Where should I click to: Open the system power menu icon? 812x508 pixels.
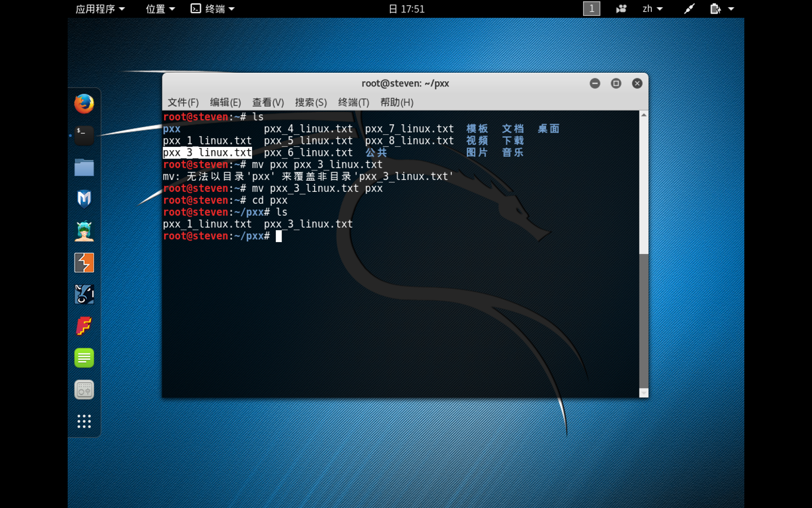click(x=722, y=8)
